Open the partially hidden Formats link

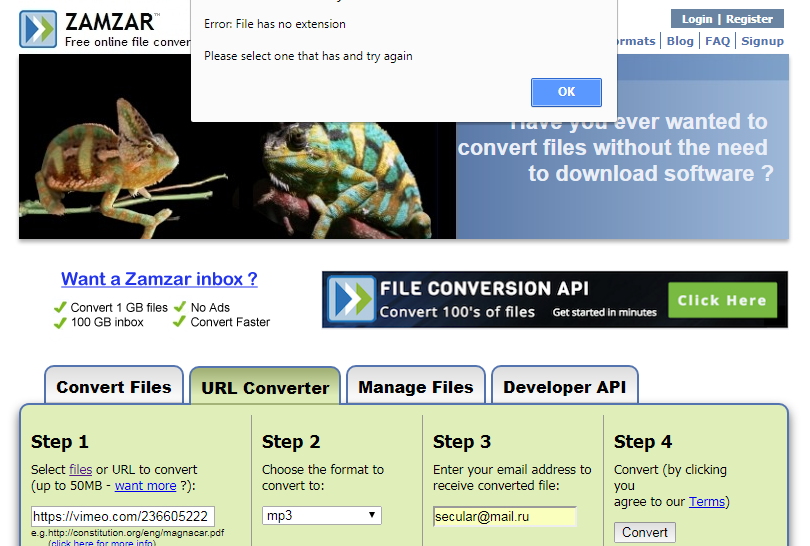(636, 41)
